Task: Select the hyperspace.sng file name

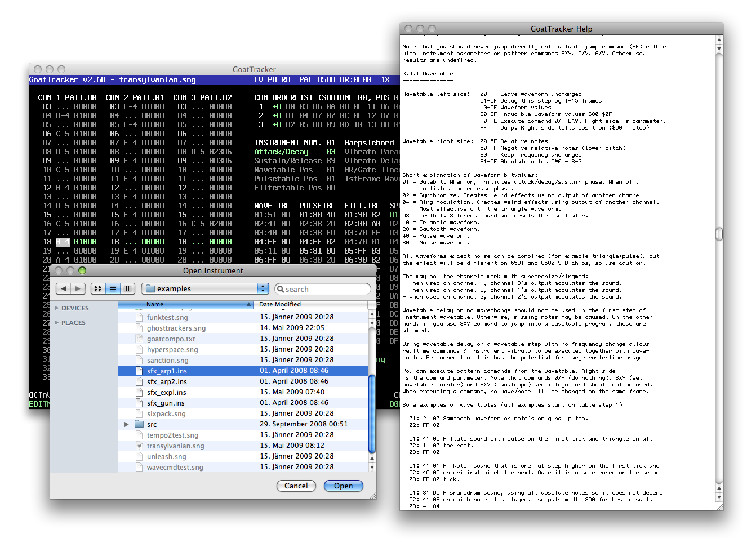Action: click(x=172, y=349)
